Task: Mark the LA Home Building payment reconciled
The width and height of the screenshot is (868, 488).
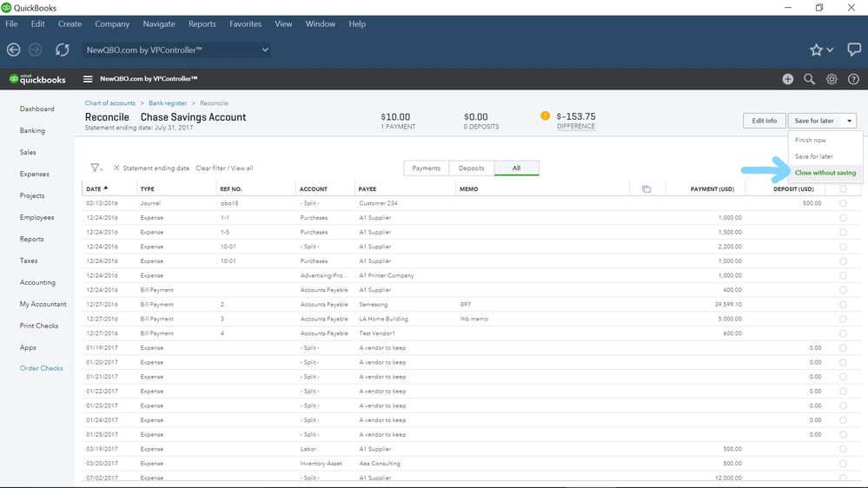Action: click(843, 319)
